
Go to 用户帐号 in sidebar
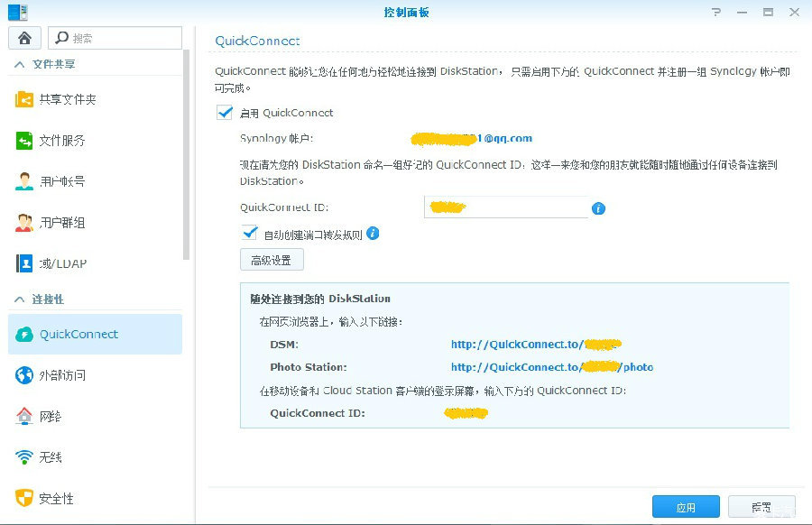pos(96,181)
